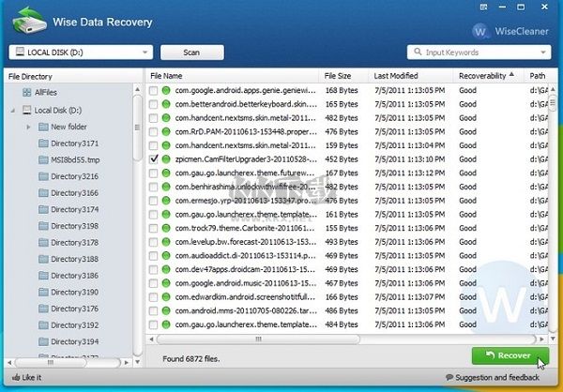Click the WiseCleaner logo icon
The height and width of the screenshot is (392, 563).
(x=481, y=31)
